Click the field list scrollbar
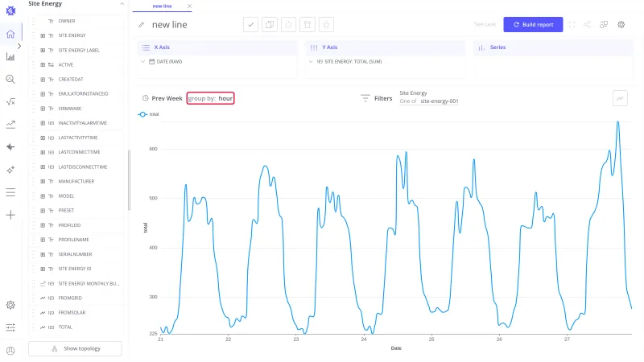The height and width of the screenshot is (362, 644). (129, 180)
